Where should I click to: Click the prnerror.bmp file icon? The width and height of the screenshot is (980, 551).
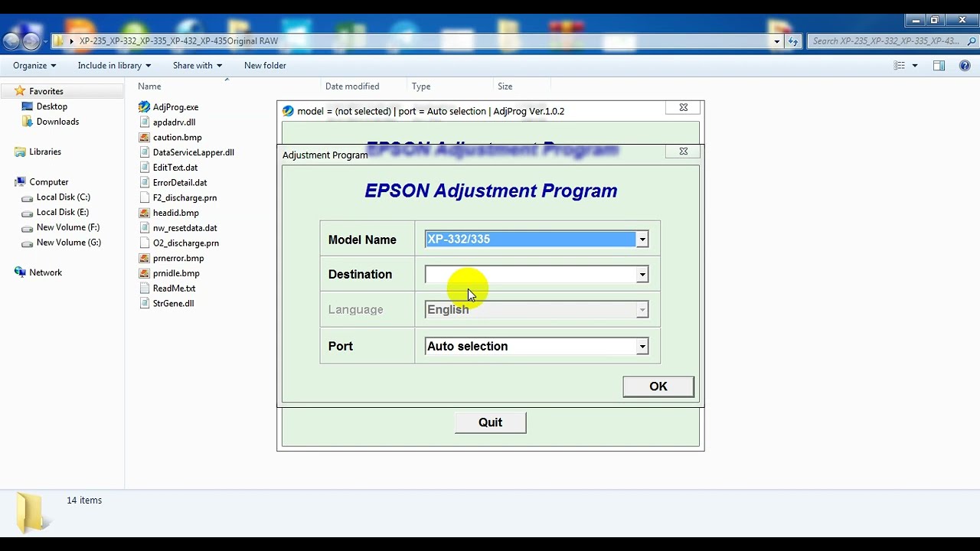tap(144, 259)
